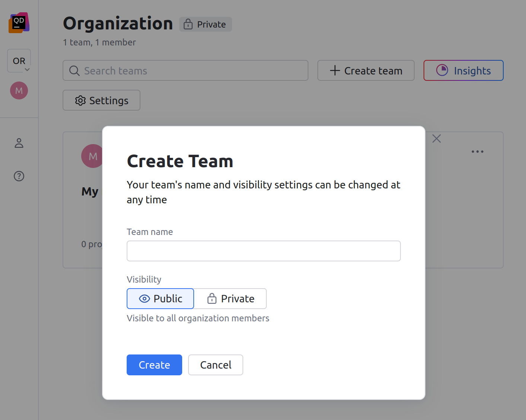
Task: Click the eye icon in Public option
Action: pos(144,299)
